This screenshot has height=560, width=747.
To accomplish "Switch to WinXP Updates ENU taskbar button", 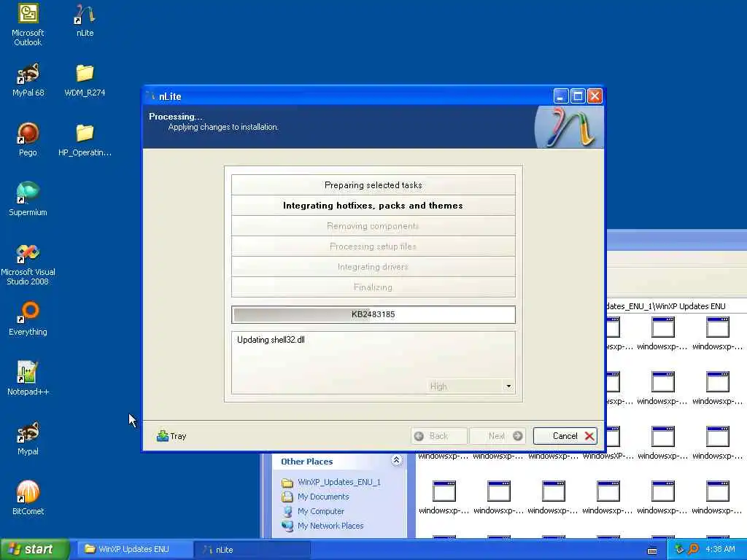I will [134, 550].
